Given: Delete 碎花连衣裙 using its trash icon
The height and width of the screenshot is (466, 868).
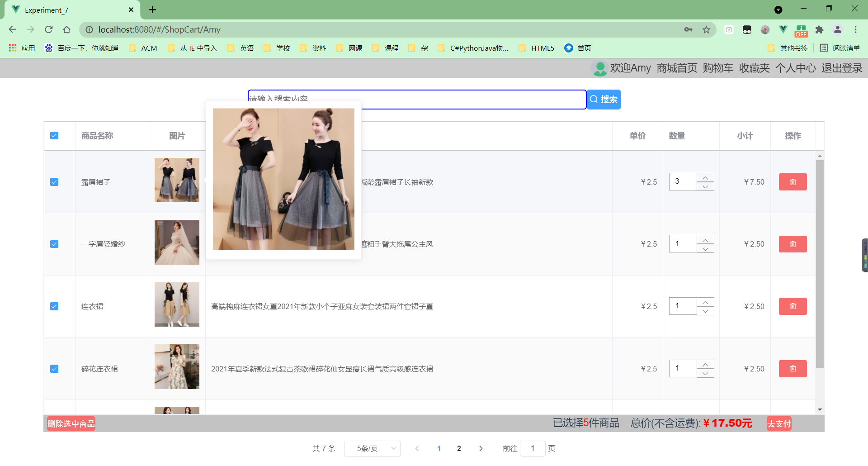Looking at the screenshot, I should 793,368.
